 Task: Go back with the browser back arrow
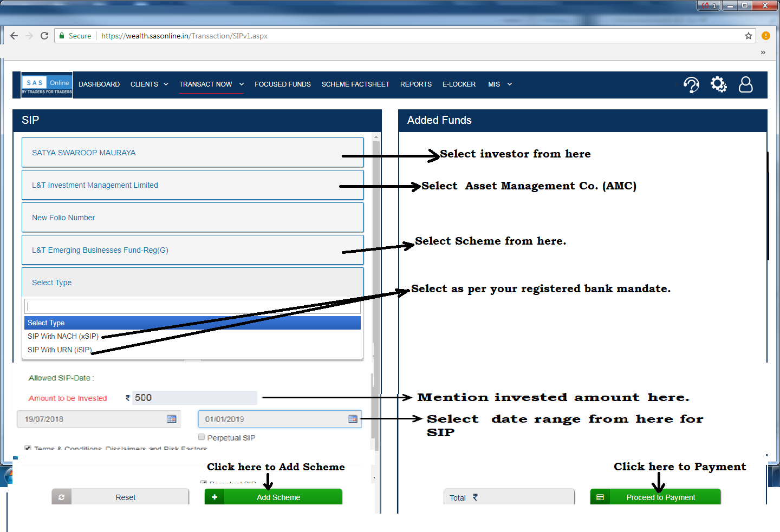click(x=14, y=36)
